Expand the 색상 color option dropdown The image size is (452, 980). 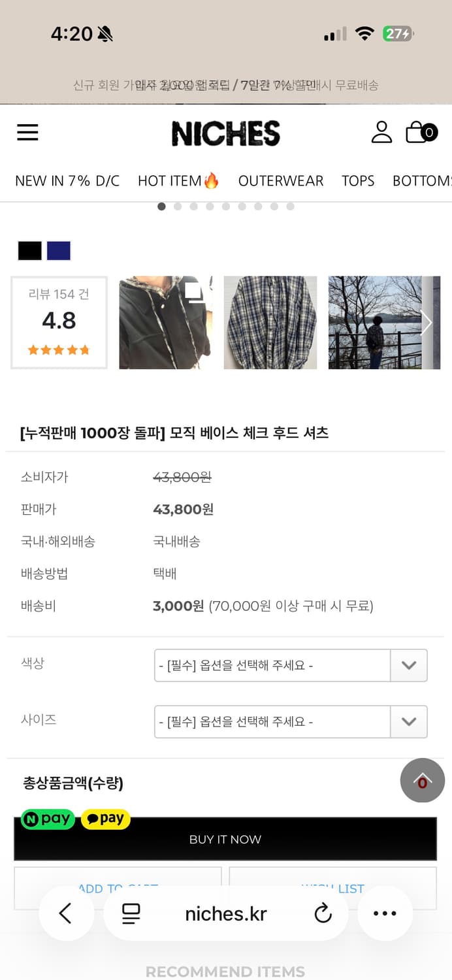[x=408, y=665]
